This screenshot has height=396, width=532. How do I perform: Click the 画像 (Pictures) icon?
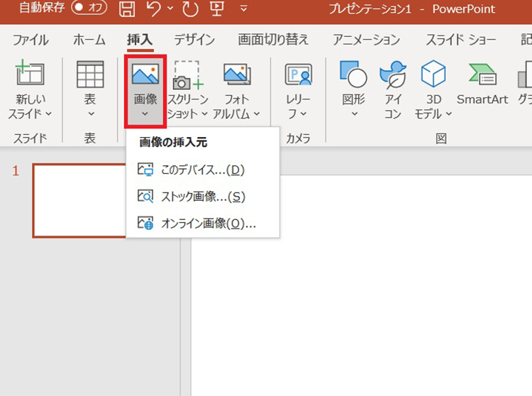(x=145, y=74)
